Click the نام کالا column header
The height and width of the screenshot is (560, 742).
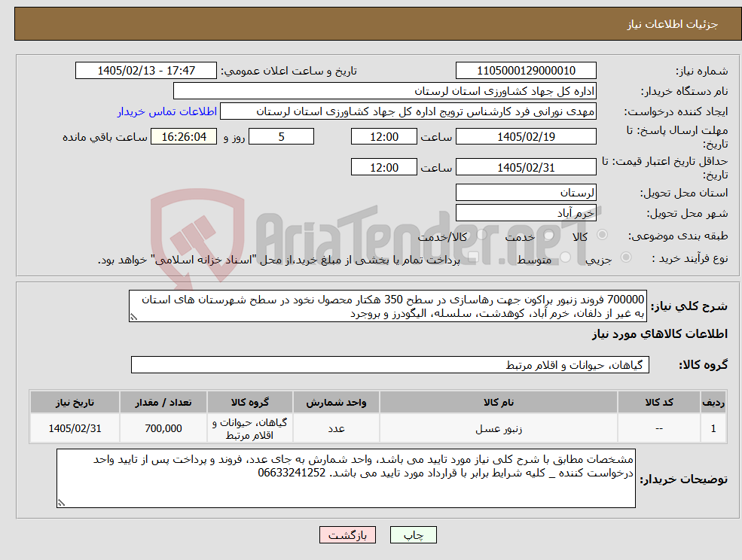tap(498, 402)
